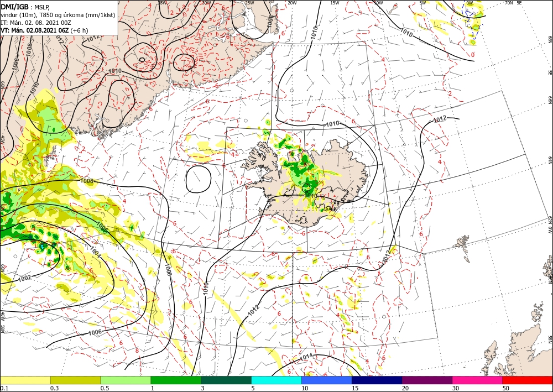Click the legend value '50'
Viewport: 553px width, 392px height.
506,388
